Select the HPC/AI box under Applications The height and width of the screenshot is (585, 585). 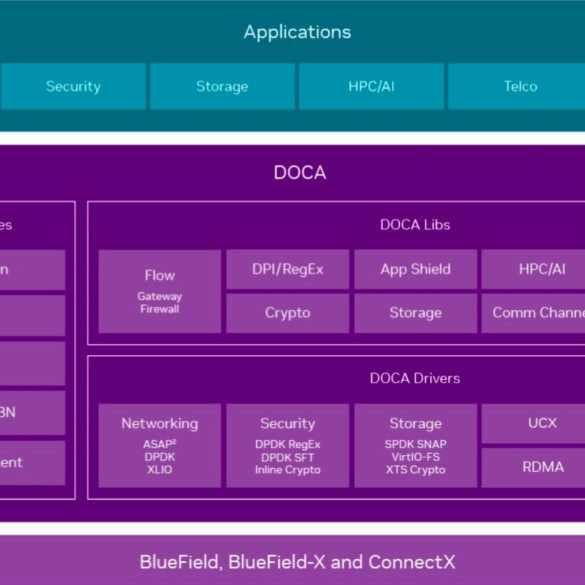click(372, 86)
